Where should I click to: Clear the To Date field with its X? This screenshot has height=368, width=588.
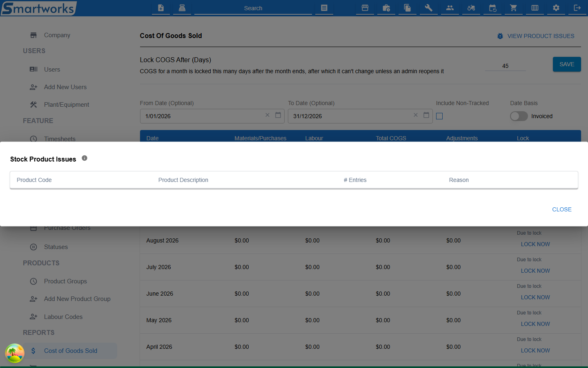[416, 115]
